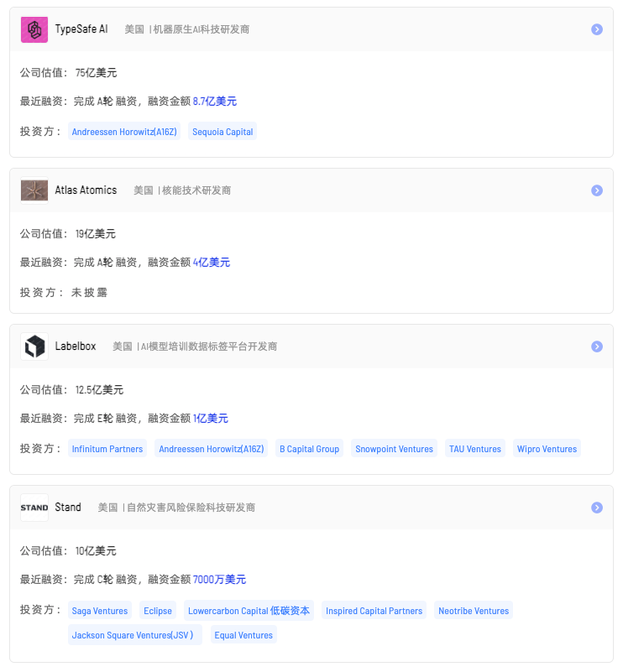This screenshot has height=672, width=623.
Task: Click the 10亿美元 valuation text
Action: (96, 551)
